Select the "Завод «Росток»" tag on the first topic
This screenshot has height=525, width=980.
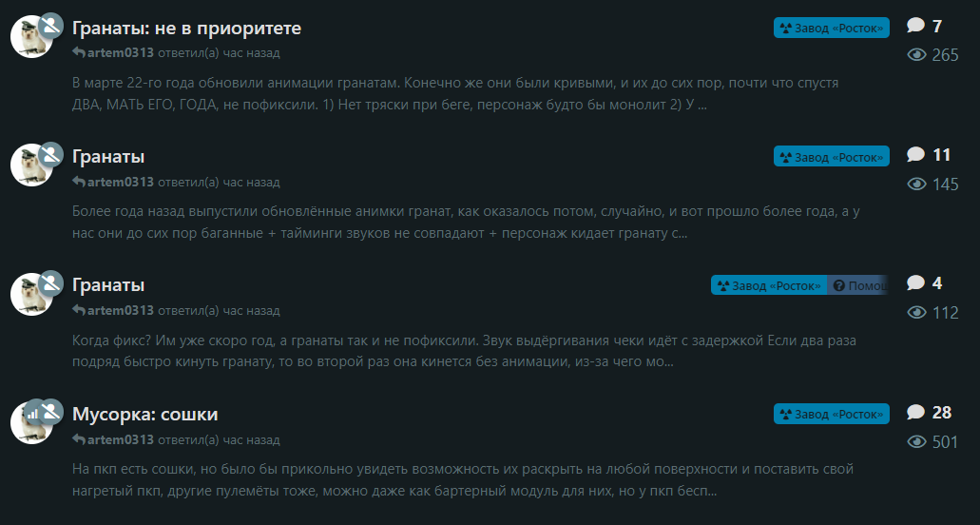(832, 28)
